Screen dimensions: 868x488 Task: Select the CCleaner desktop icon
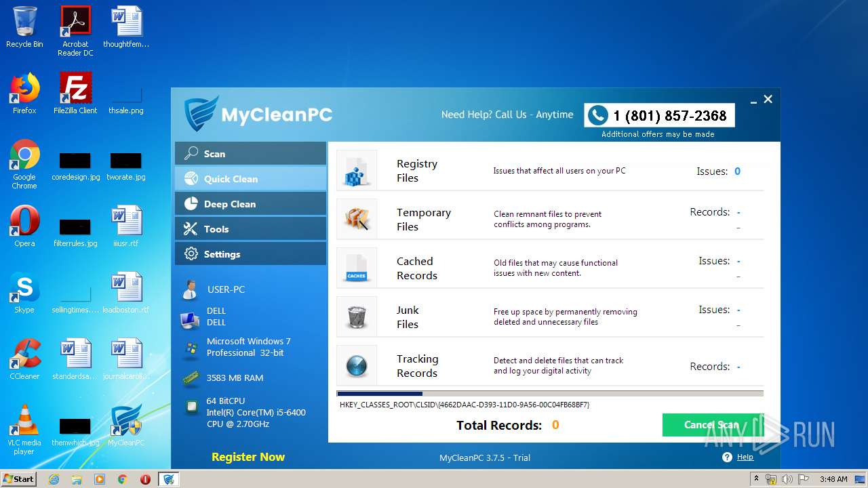click(24, 360)
